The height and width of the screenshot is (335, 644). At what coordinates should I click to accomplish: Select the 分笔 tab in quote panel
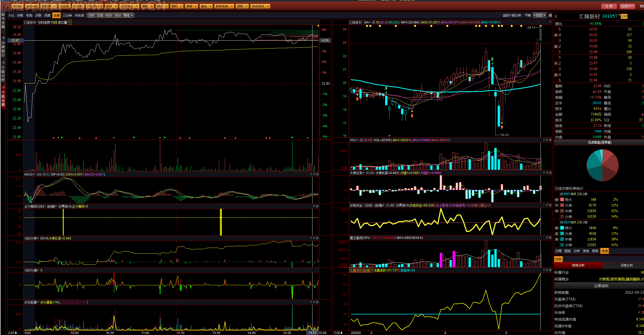coord(558,251)
